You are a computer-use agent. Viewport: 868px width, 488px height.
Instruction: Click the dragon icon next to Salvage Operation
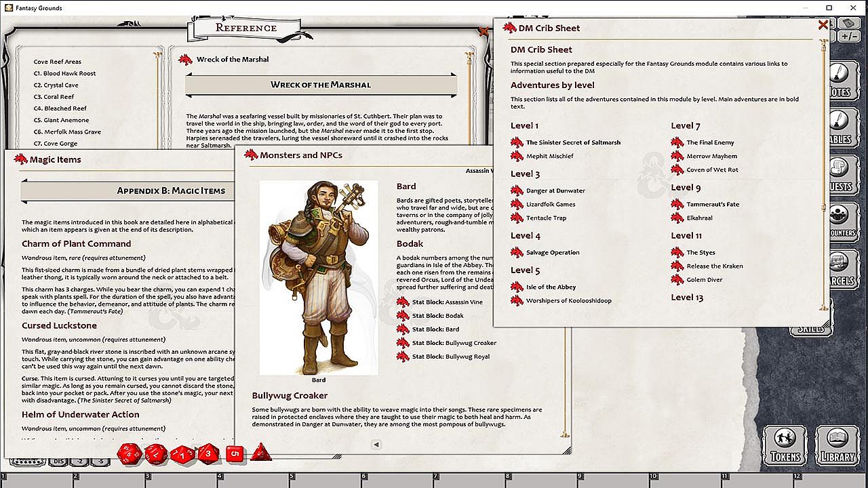517,252
